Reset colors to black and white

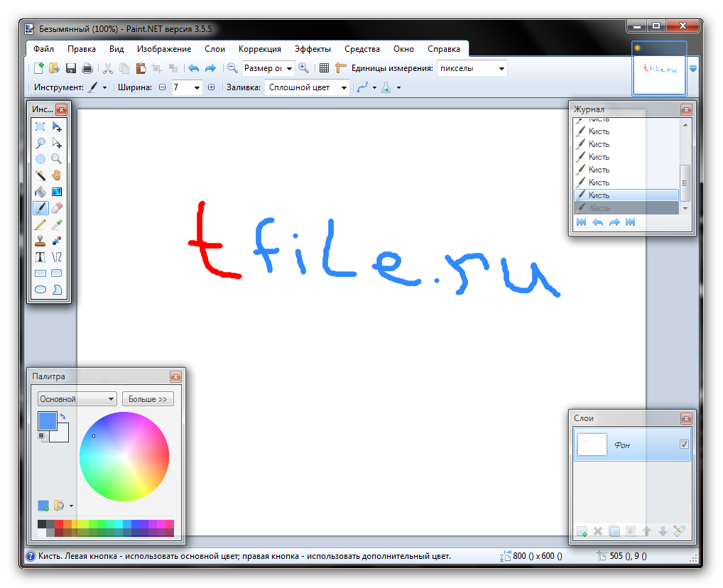pos(43,437)
